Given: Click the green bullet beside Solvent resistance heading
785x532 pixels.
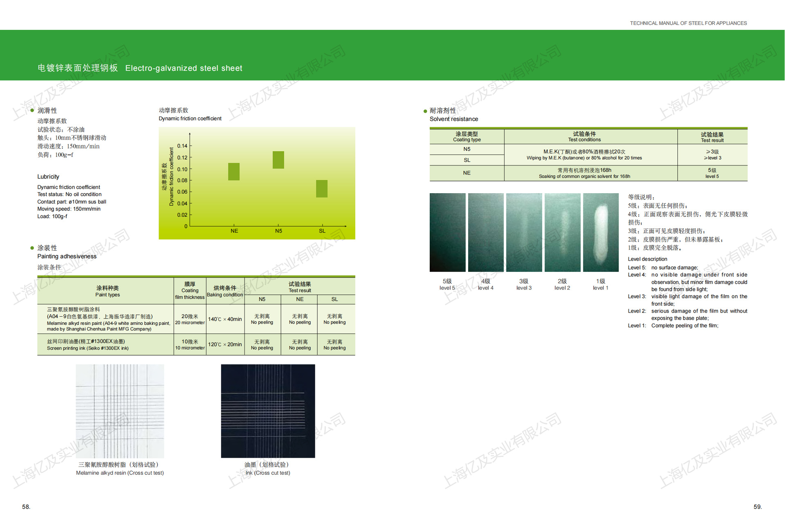Looking at the screenshot, I should point(425,111).
